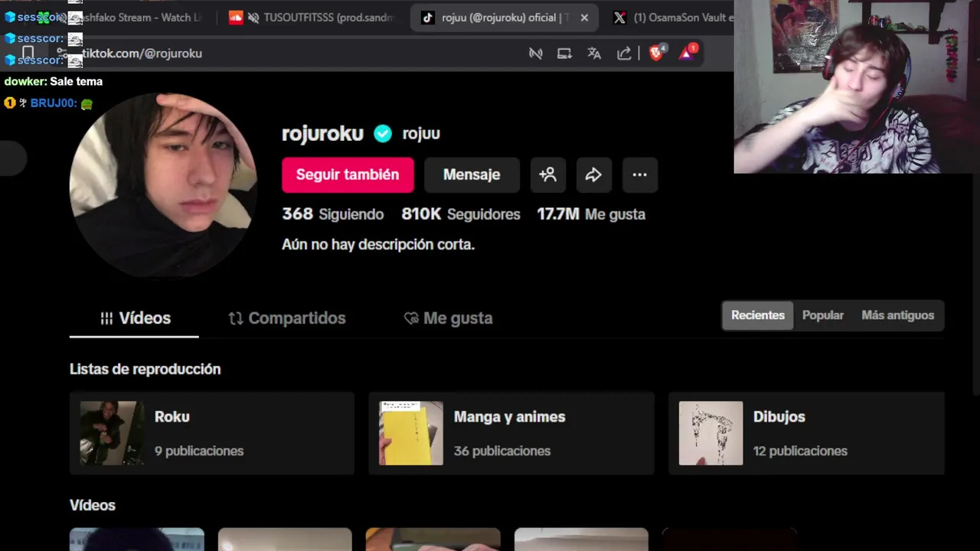Open Mensaje to message rojuroku
980x551 pixels.
472,174
